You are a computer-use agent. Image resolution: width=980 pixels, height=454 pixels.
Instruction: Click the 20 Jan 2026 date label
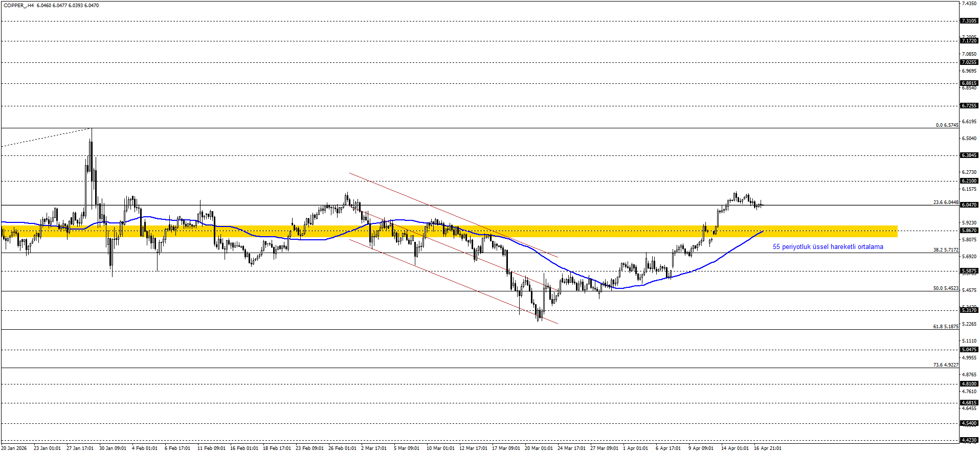pyautogui.click(x=14, y=448)
